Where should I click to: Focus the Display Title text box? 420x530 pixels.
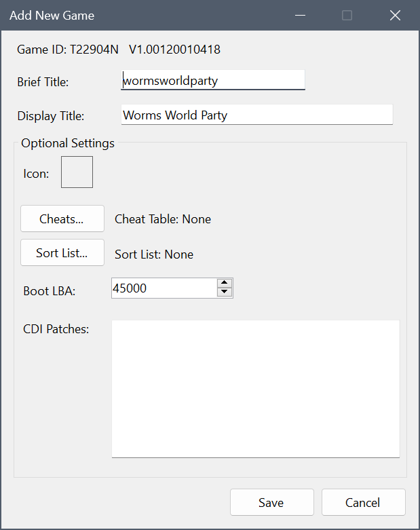[256, 115]
